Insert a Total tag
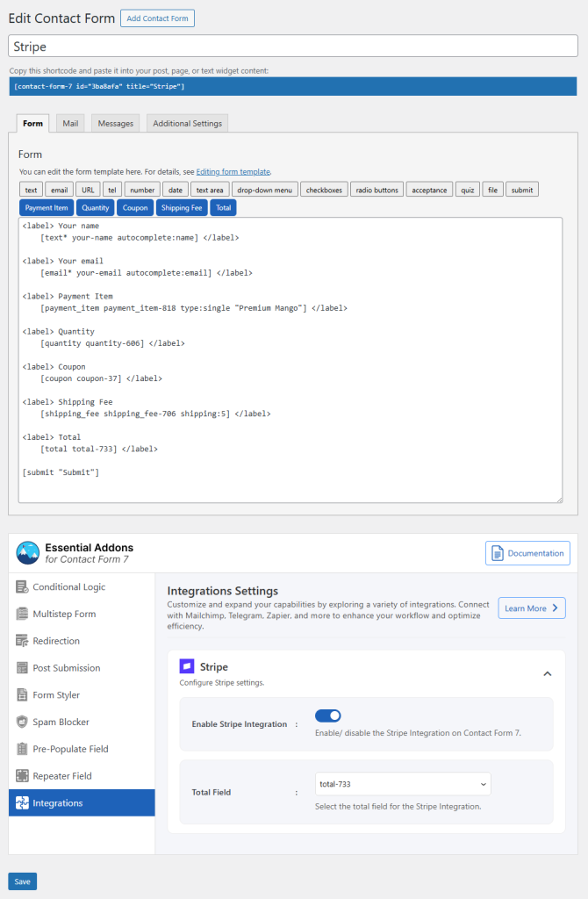 [x=224, y=207]
